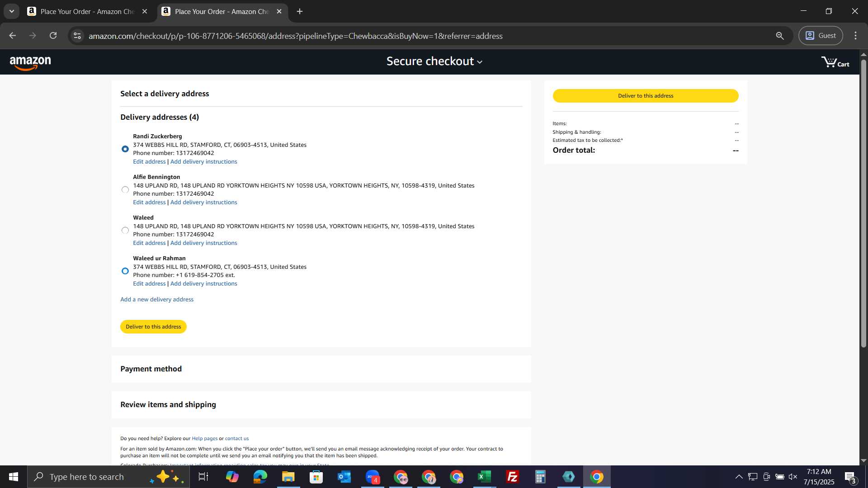Open Outlook from taskbar

[x=344, y=477]
